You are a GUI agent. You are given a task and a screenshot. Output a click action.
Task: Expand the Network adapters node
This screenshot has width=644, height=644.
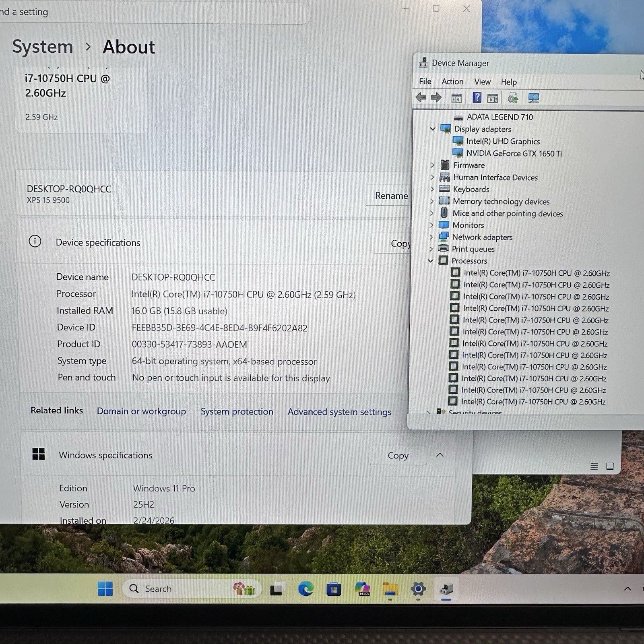[431, 237]
